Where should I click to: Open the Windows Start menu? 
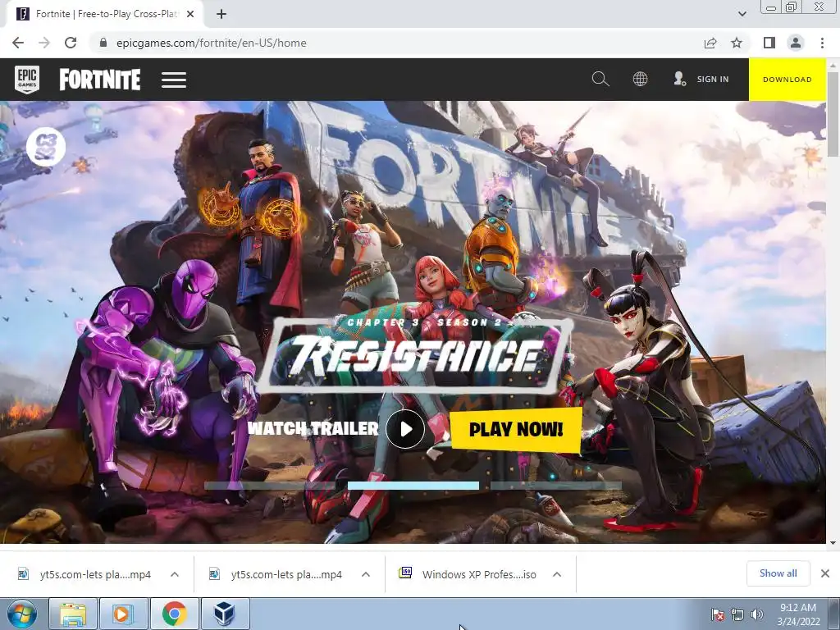coord(21,614)
